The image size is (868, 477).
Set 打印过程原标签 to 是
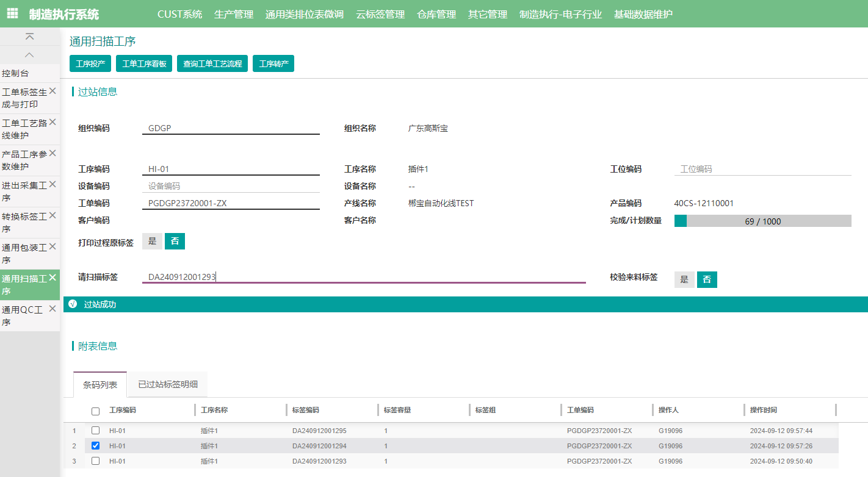(153, 242)
